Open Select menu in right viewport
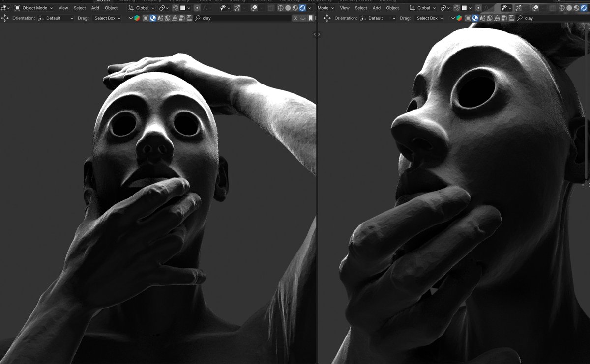Image resolution: width=590 pixels, height=364 pixels. click(361, 8)
